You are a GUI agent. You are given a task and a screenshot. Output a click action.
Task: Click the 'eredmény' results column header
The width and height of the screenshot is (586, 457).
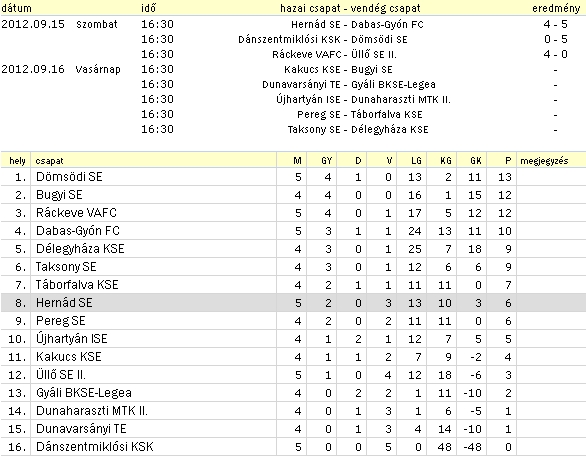[x=556, y=8]
